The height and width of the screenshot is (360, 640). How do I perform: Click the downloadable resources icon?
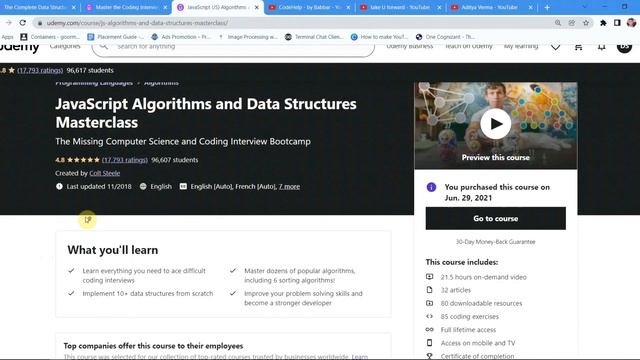429,303
